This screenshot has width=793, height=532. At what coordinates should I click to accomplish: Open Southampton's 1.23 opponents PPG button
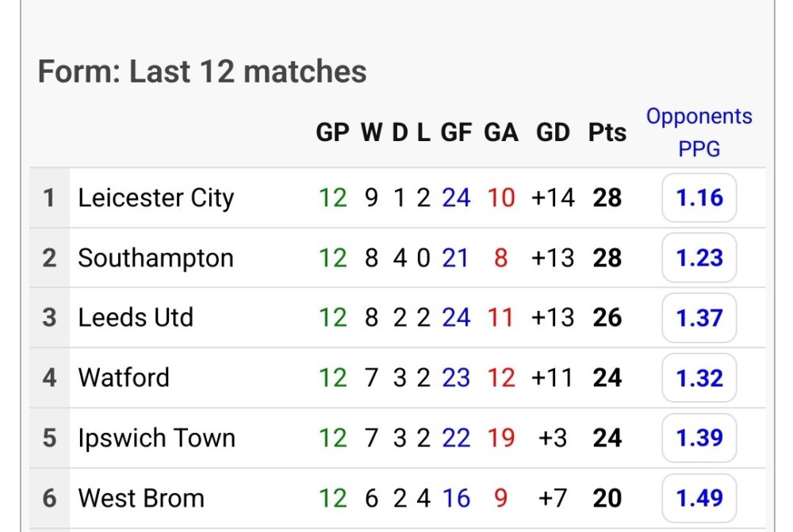coord(699,258)
